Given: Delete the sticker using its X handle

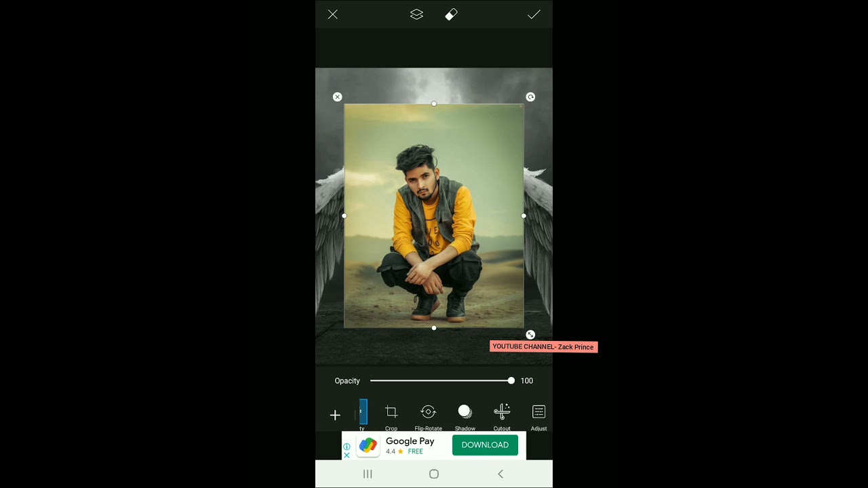Looking at the screenshot, I should point(338,97).
